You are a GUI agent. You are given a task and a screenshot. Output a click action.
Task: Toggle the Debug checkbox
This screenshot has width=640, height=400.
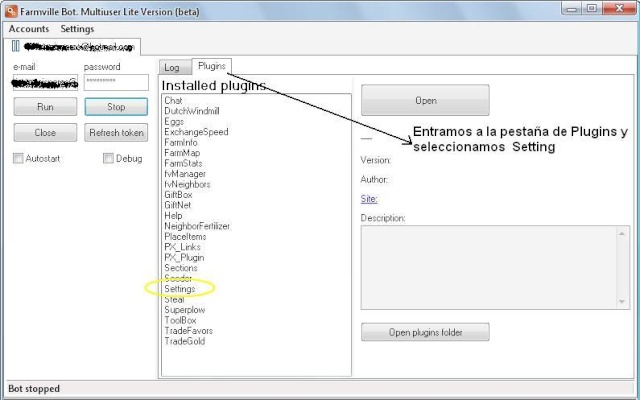click(108, 158)
